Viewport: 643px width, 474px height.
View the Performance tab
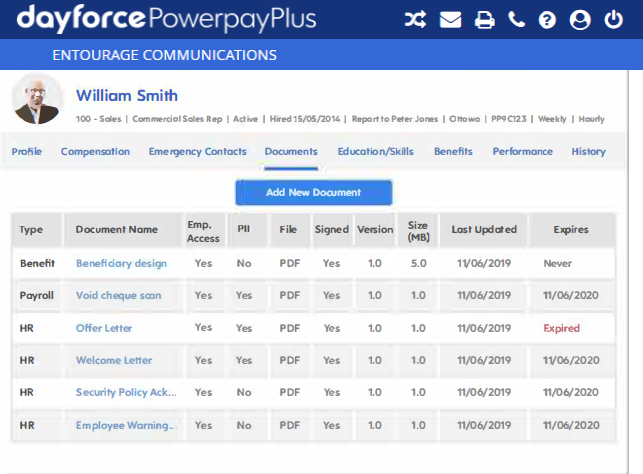522,152
